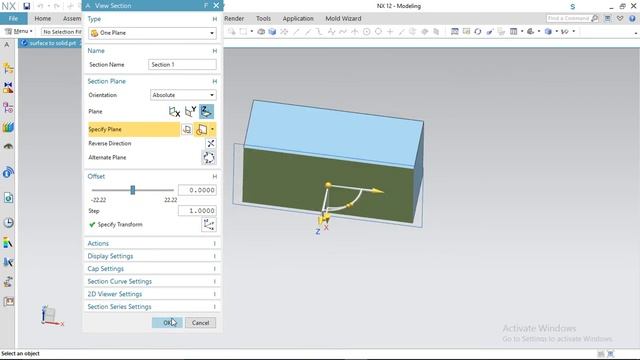Screen dimensions: 640x360
Task: Expand the Actions group
Action: click(152, 243)
